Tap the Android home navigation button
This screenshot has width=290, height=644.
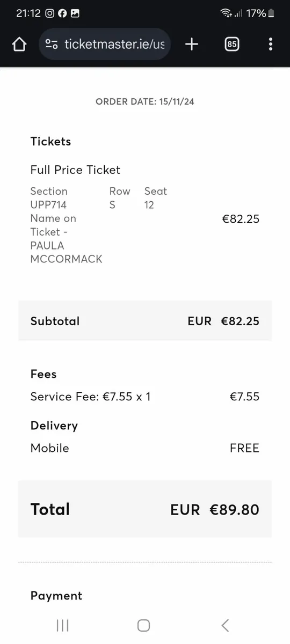[143, 625]
